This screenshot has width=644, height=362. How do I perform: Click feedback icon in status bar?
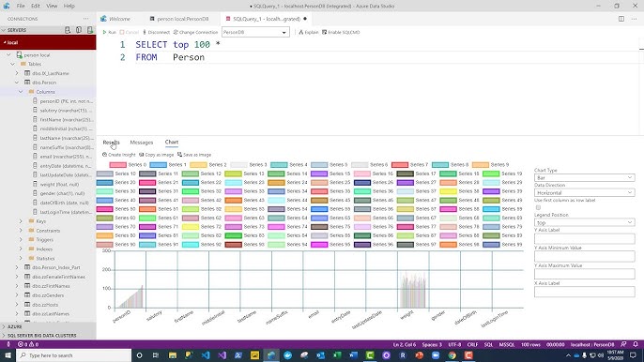pyautogui.click(x=623, y=344)
